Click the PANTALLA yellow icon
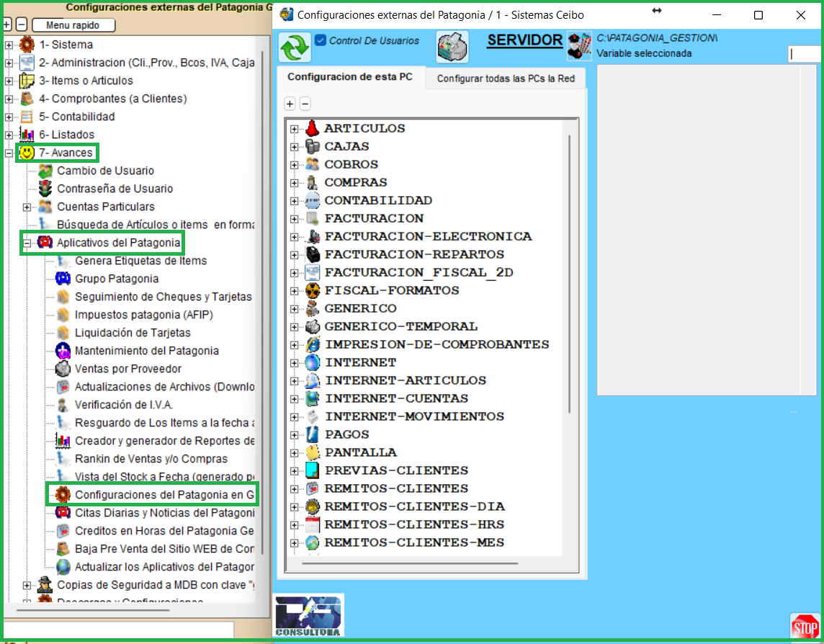The width and height of the screenshot is (824, 644). (x=313, y=452)
